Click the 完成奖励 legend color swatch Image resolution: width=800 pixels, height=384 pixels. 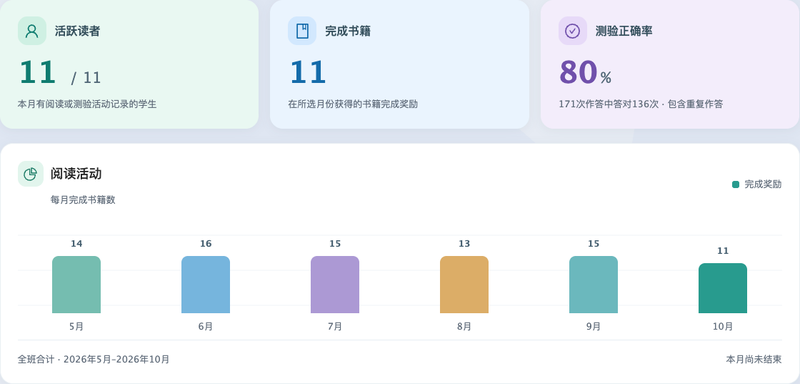pyautogui.click(x=735, y=185)
